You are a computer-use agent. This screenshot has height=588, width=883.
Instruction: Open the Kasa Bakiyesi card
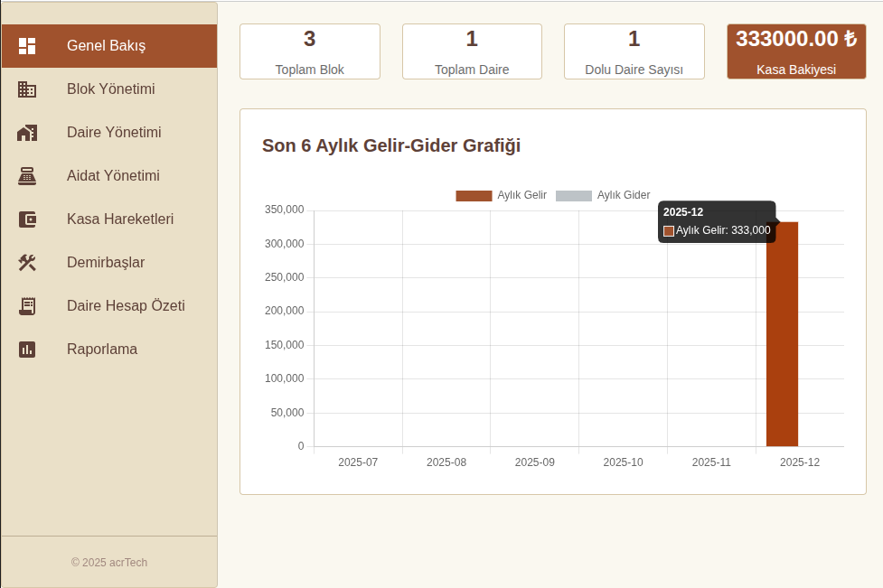[x=795, y=51]
